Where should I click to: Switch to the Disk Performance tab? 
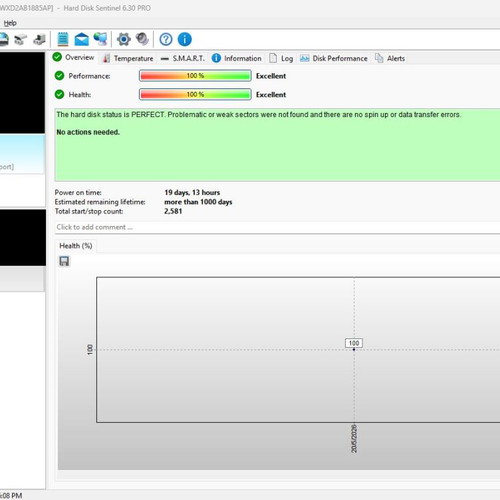(x=334, y=58)
